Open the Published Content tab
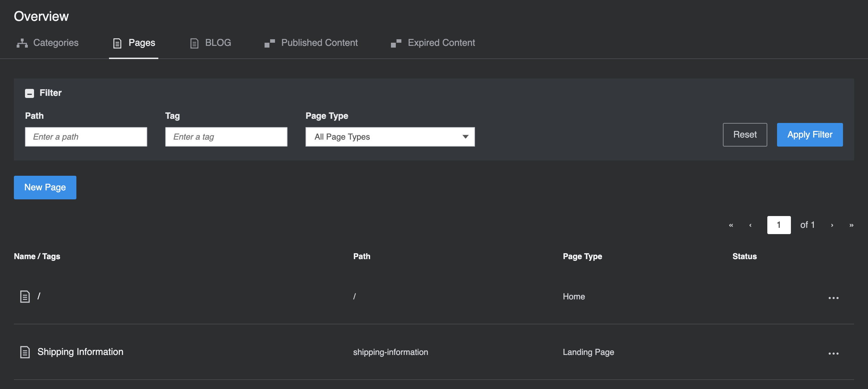Screen dimensions: 868x389 (x=311, y=43)
